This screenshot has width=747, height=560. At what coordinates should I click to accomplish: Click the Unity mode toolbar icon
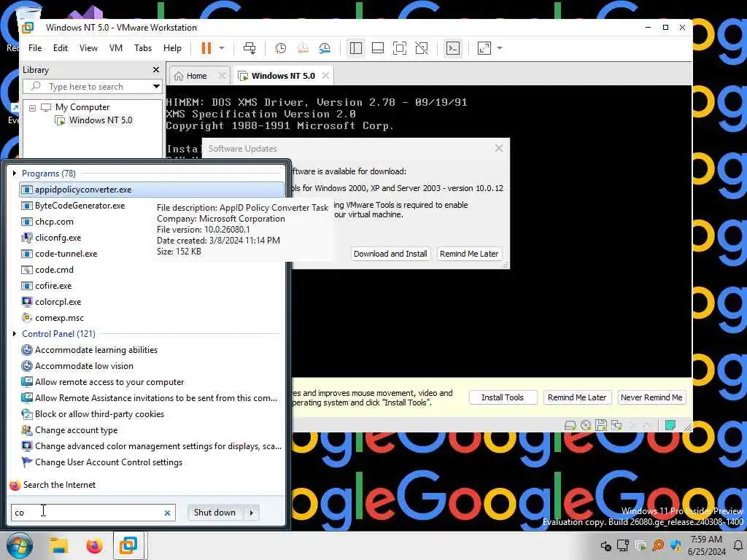point(422,48)
